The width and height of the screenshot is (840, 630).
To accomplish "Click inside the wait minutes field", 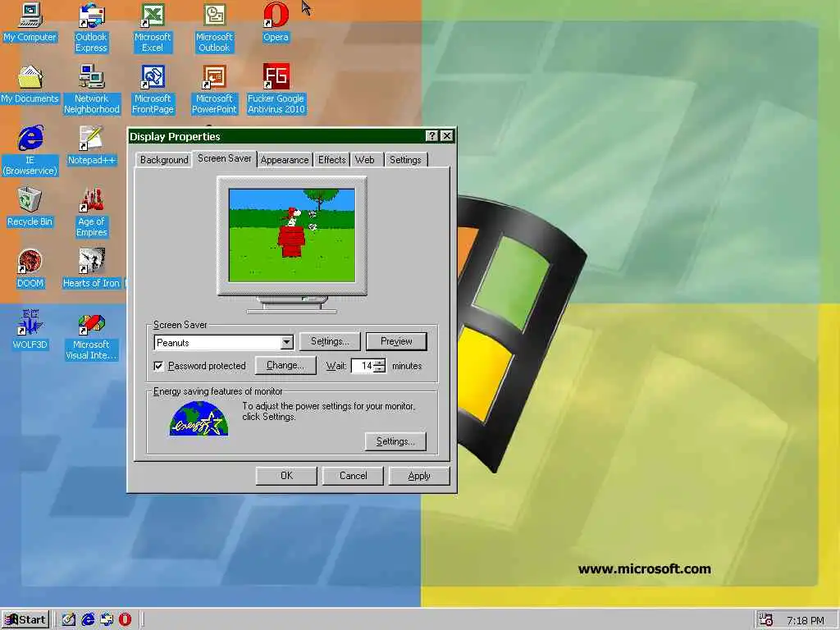I will tap(363, 366).
